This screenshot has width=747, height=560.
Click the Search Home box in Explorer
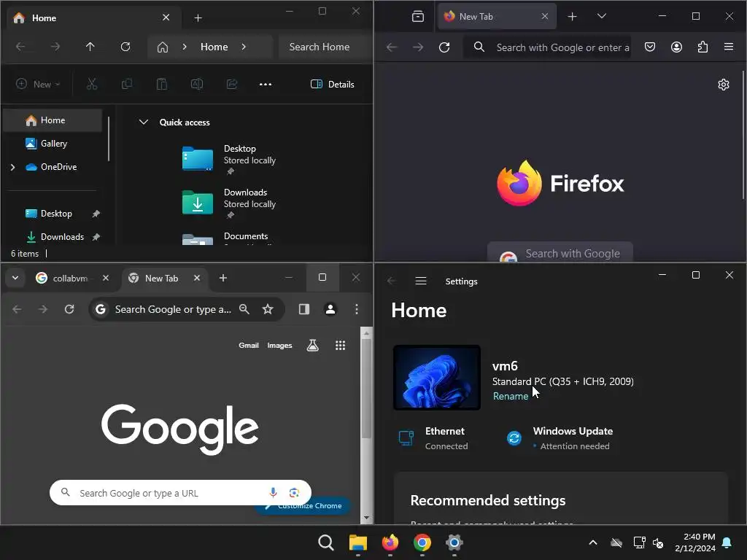pyautogui.click(x=324, y=47)
